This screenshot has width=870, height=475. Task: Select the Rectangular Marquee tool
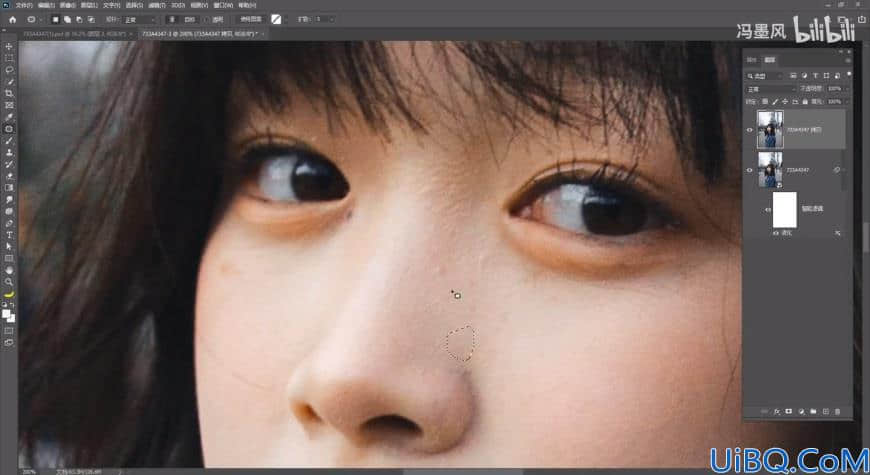(x=9, y=58)
